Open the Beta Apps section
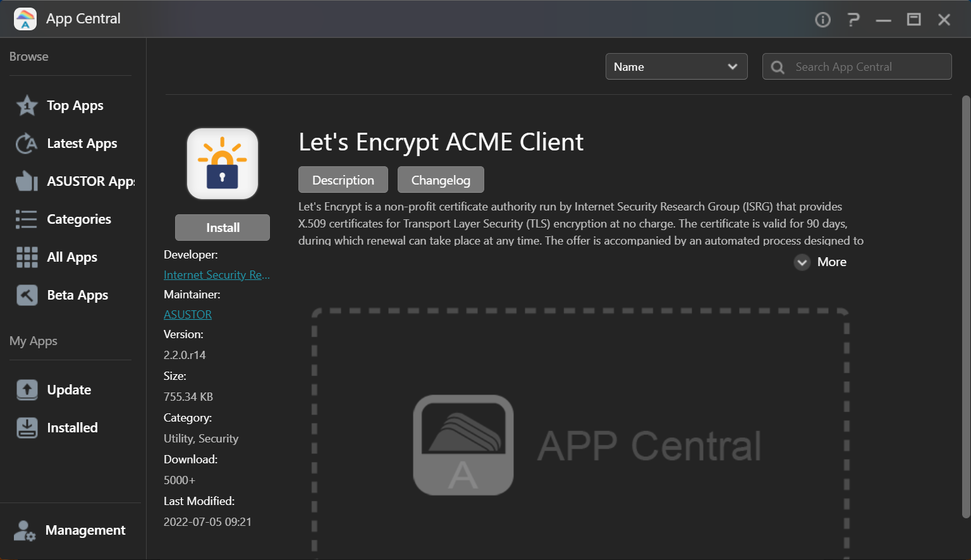 78,295
